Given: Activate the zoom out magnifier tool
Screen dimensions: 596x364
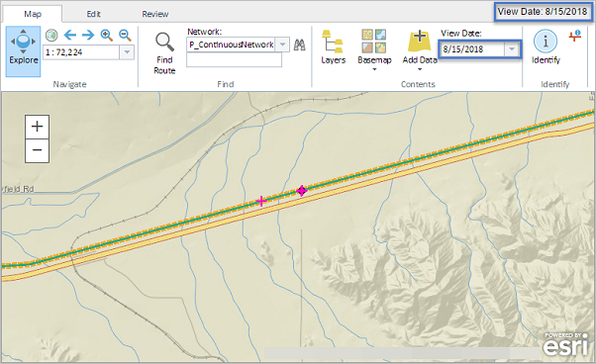Looking at the screenshot, I should tap(125, 36).
